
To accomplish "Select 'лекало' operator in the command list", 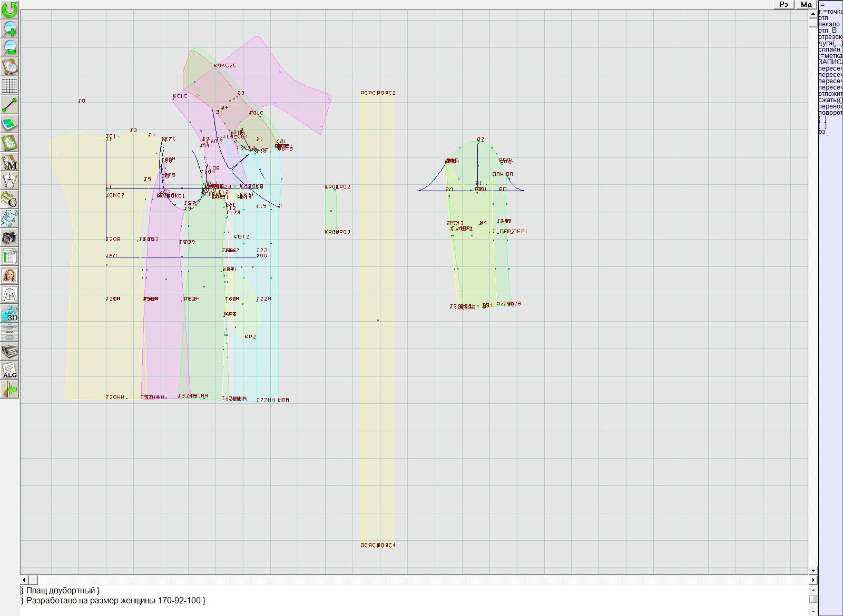I will [830, 24].
